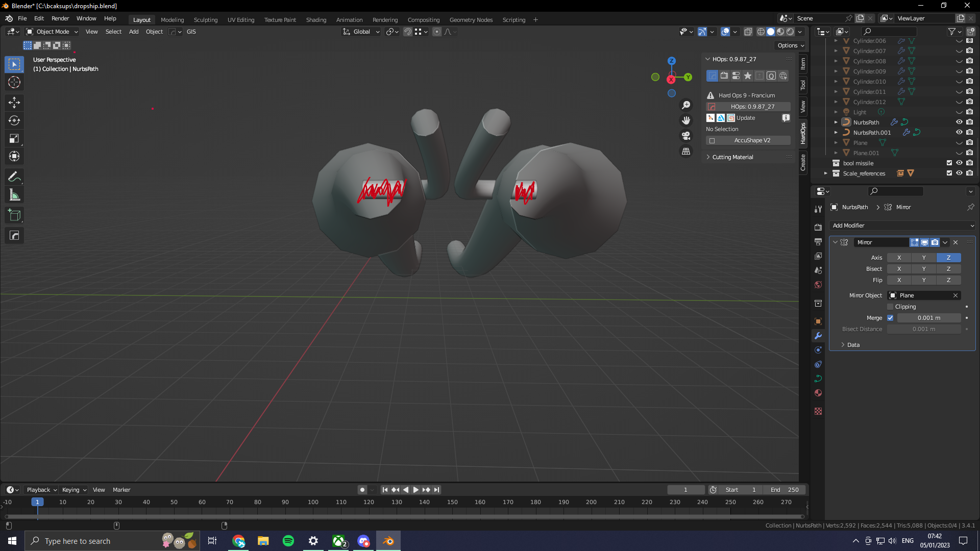Open the HardOps sidebar tab
Image resolution: width=980 pixels, height=551 pixels.
tap(803, 133)
